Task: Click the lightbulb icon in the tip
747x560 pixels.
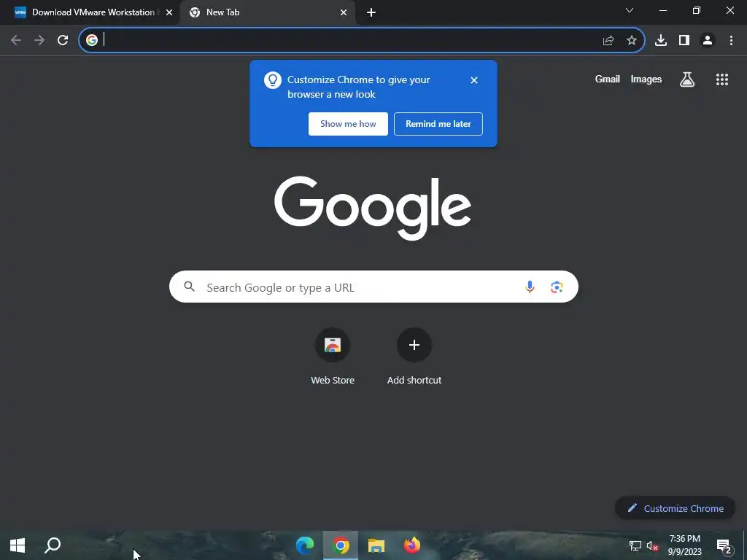Action: [x=273, y=80]
